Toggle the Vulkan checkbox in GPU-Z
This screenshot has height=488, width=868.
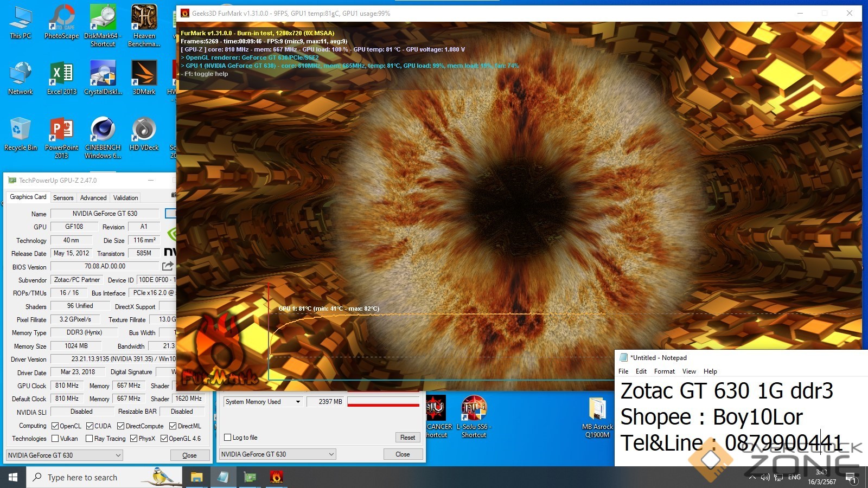(x=55, y=439)
